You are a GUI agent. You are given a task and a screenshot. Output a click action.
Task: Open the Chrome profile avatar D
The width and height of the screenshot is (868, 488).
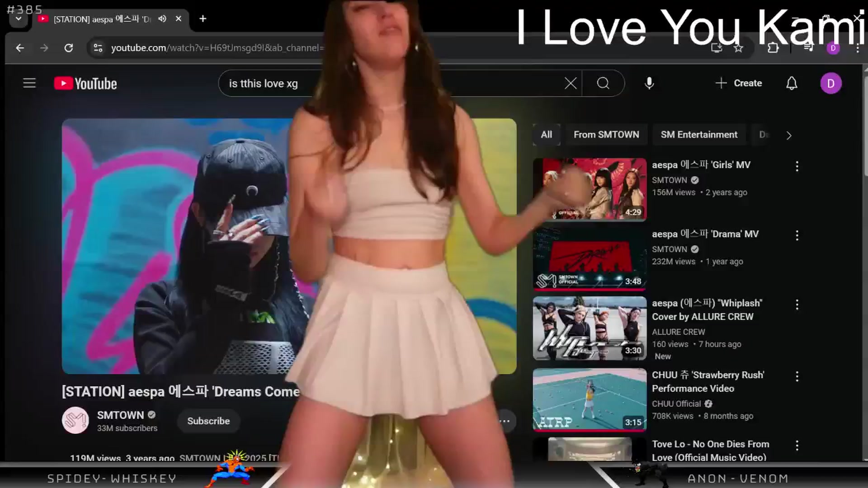pos(833,48)
